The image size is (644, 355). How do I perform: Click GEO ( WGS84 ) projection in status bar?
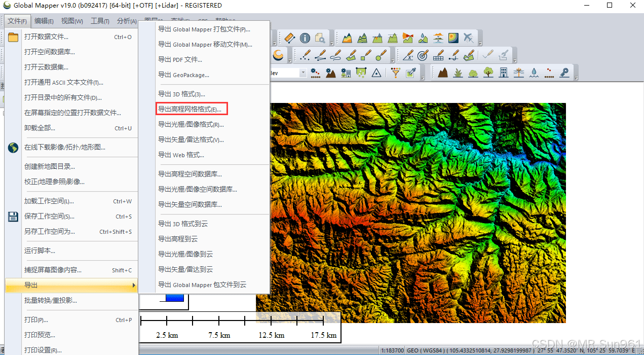pyautogui.click(x=425, y=350)
